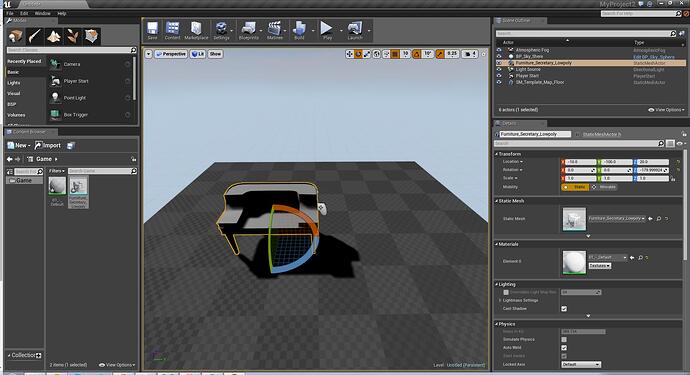The height and width of the screenshot is (375, 690).
Task: Click the Show button in viewport
Action: click(x=215, y=54)
